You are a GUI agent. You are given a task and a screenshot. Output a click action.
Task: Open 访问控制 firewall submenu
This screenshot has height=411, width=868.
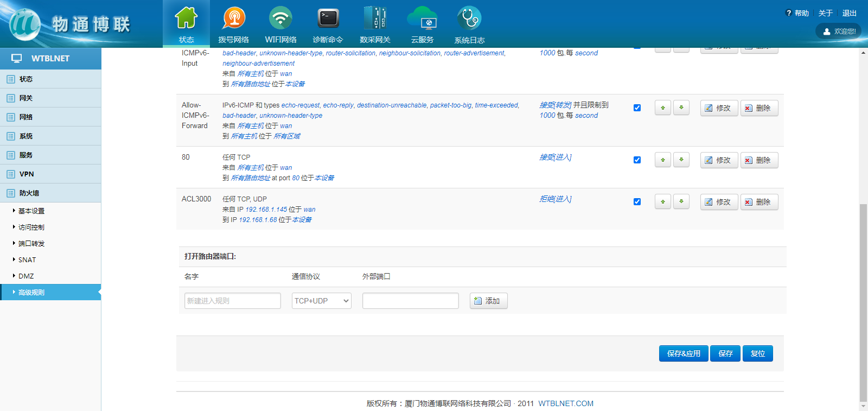[x=31, y=227]
